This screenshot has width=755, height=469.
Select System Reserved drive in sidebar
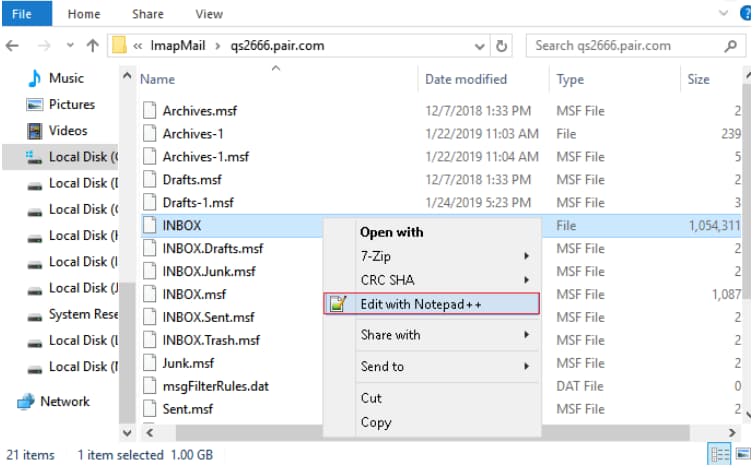[83, 314]
